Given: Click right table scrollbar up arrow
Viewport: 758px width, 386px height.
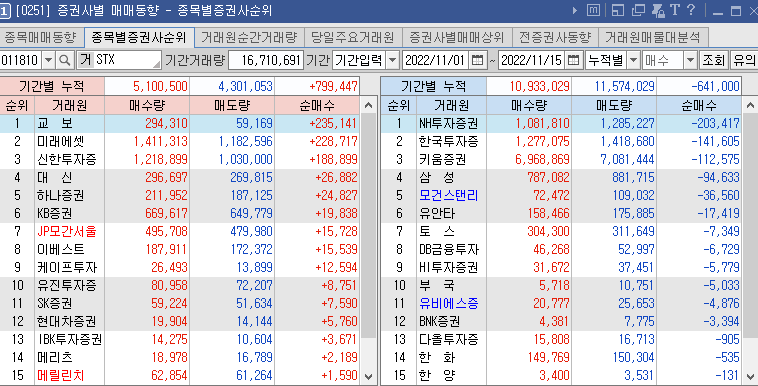Looking at the screenshot, I should [750, 105].
